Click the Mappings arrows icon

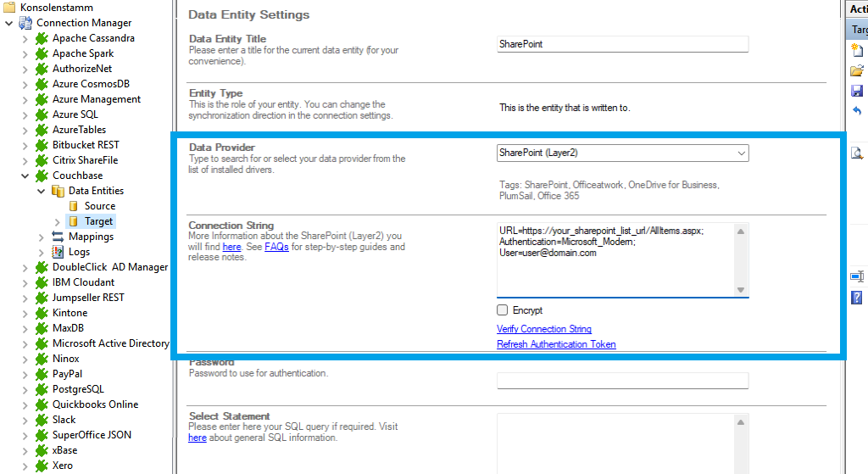(58, 237)
